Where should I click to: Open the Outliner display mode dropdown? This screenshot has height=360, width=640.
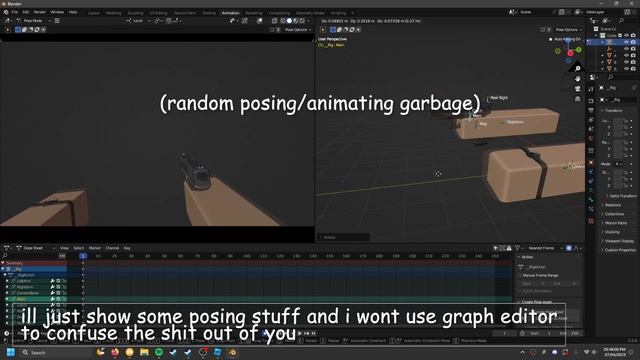pyautogui.click(x=595, y=20)
